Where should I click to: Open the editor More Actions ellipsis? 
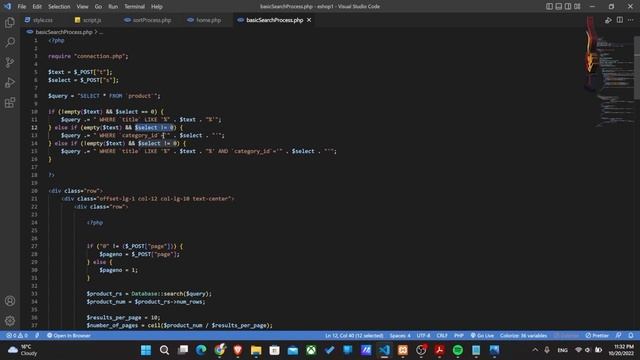pyautogui.click(x=631, y=20)
